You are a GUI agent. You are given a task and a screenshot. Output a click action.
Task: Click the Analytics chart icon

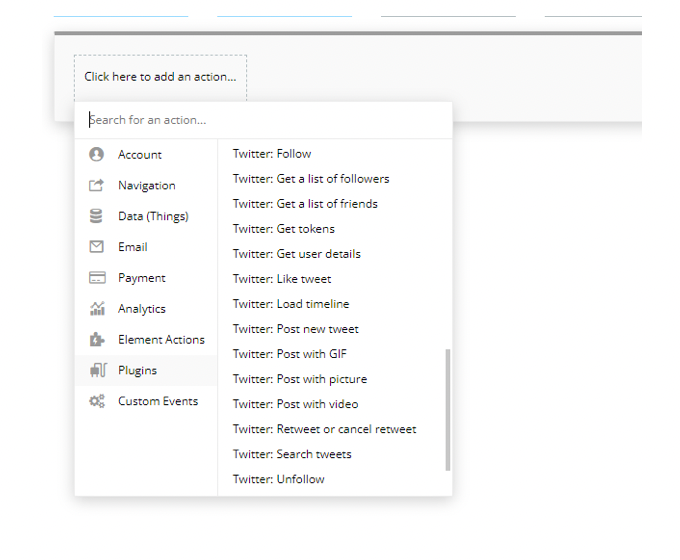pos(97,308)
